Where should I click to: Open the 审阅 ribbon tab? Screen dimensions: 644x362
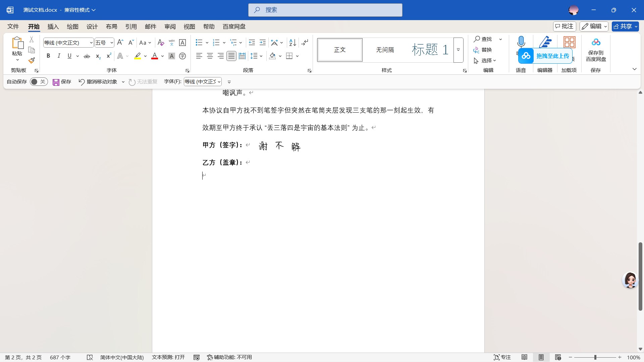coord(170,26)
